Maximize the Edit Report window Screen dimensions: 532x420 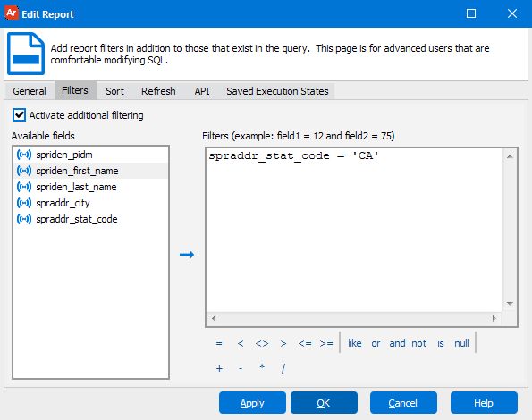pyautogui.click(x=471, y=13)
